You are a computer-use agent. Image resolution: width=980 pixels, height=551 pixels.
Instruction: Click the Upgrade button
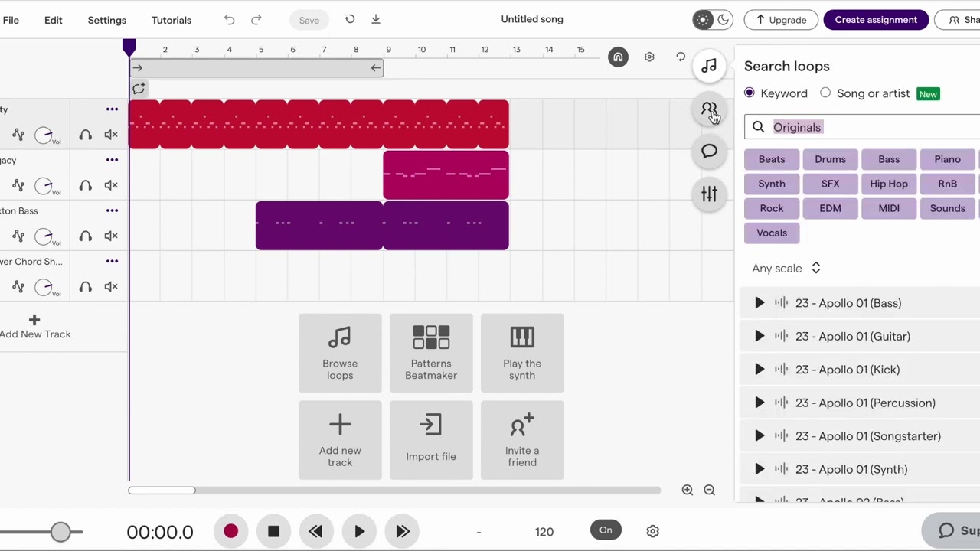tap(781, 20)
